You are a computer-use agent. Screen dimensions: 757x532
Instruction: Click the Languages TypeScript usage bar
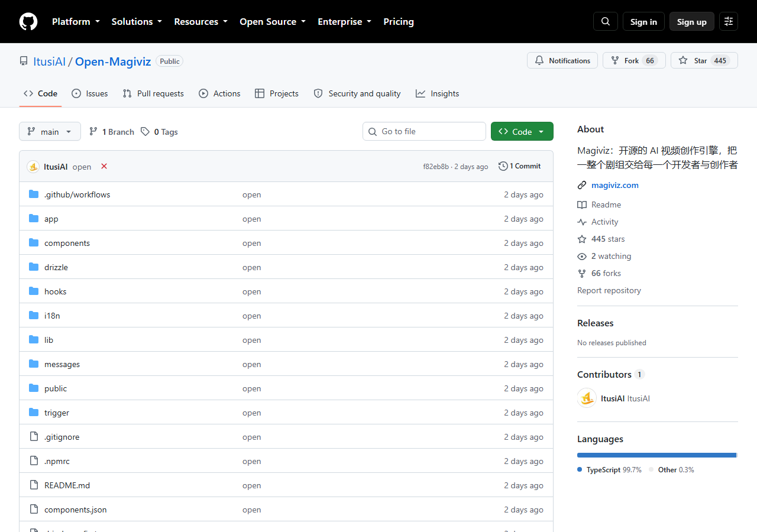click(x=656, y=455)
